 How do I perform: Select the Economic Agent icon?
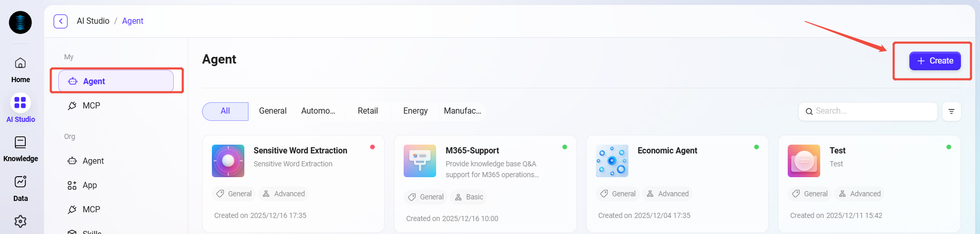click(612, 161)
